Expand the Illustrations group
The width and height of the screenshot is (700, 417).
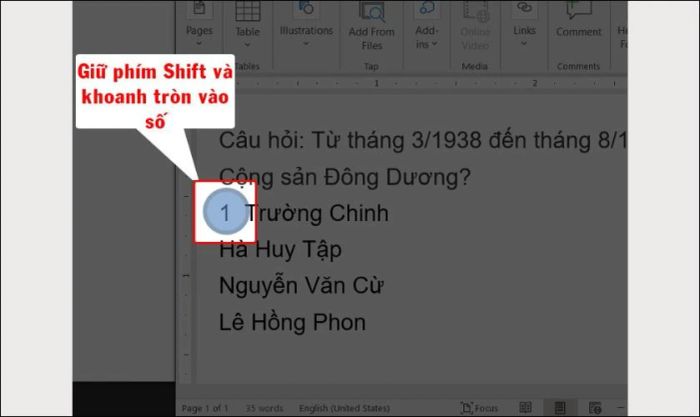306,25
